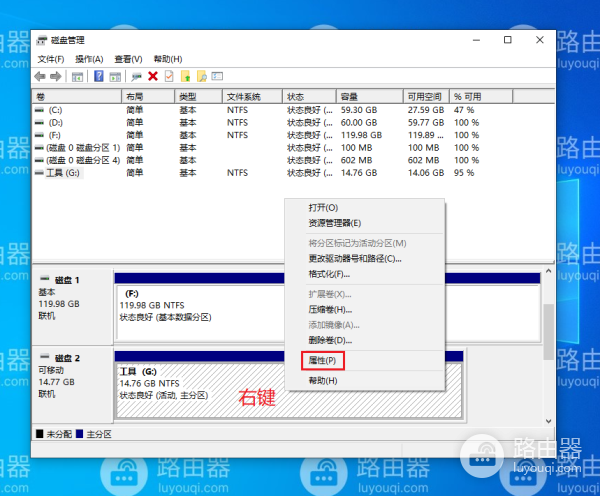The width and height of the screenshot is (600, 496).
Task: Choose 属性(P) in the context menu
Action: [323, 359]
